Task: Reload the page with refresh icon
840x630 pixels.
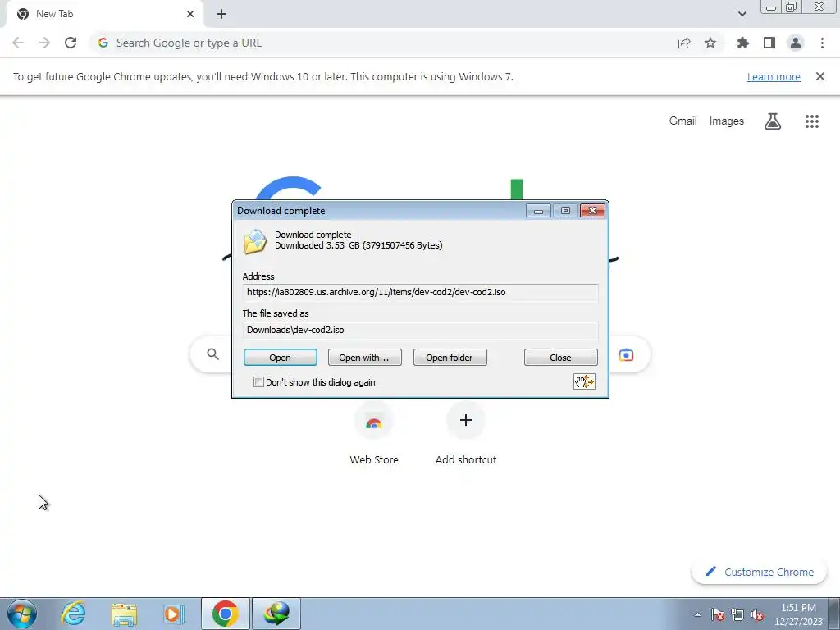Action: coord(71,43)
